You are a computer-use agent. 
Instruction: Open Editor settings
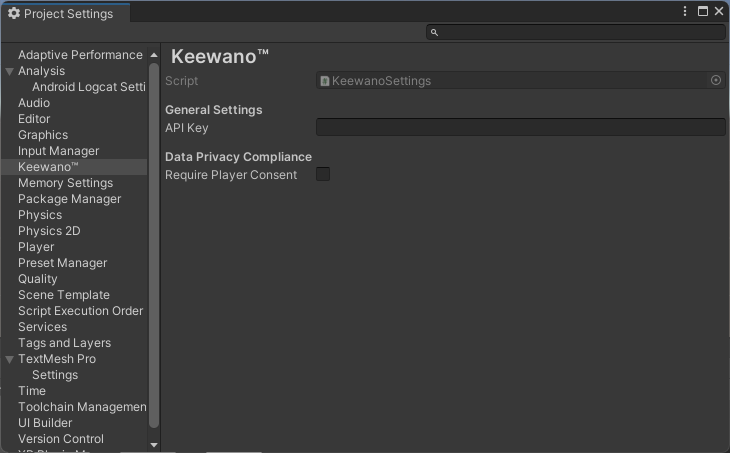tap(34, 119)
